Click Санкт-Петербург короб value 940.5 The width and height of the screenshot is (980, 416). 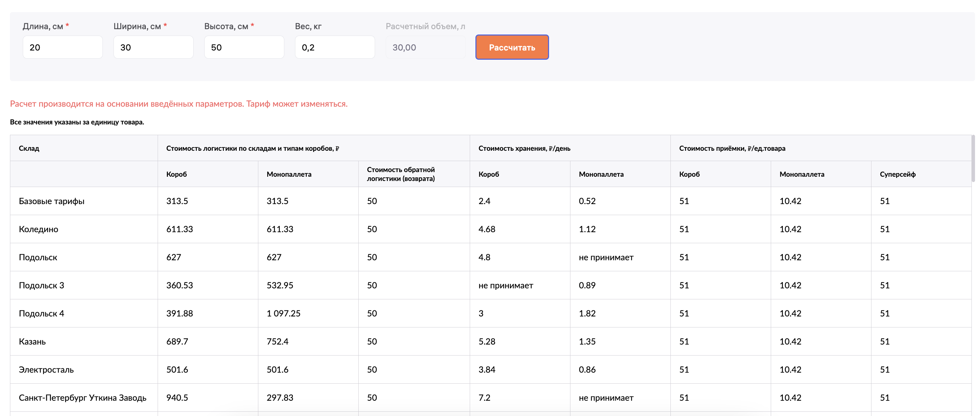[177, 398]
